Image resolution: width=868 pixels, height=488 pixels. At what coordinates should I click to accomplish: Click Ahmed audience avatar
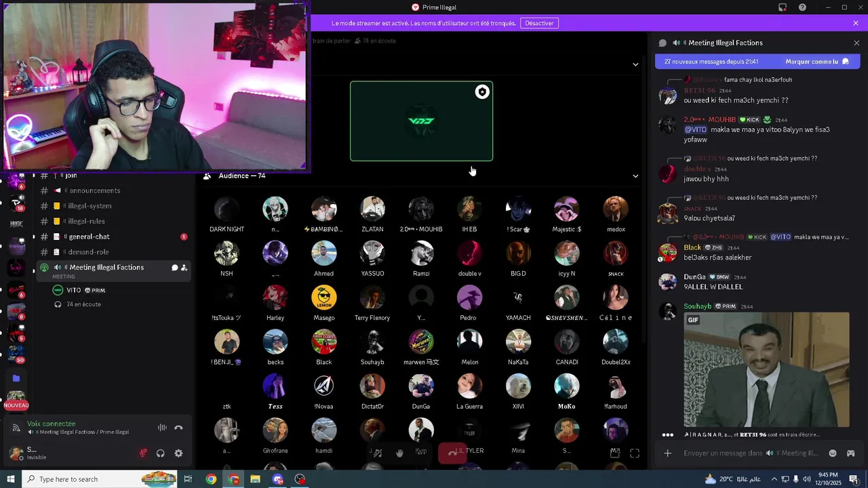tap(324, 253)
